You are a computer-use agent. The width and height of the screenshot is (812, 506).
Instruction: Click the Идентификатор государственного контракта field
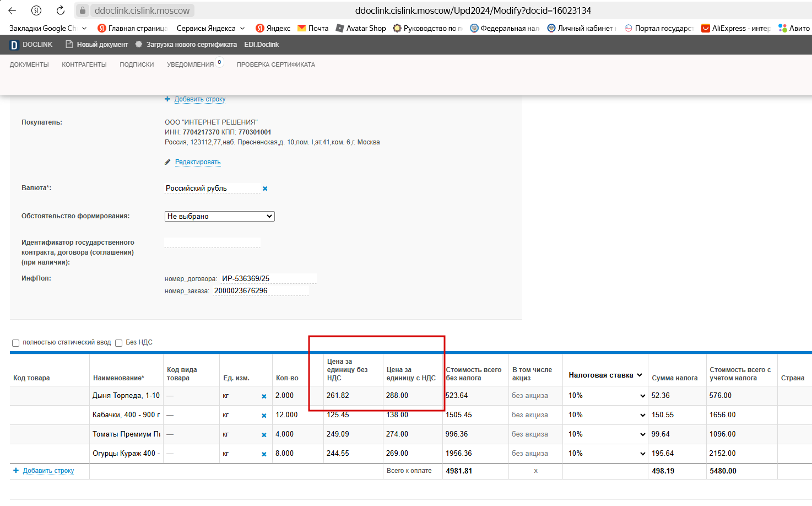pyautogui.click(x=212, y=243)
